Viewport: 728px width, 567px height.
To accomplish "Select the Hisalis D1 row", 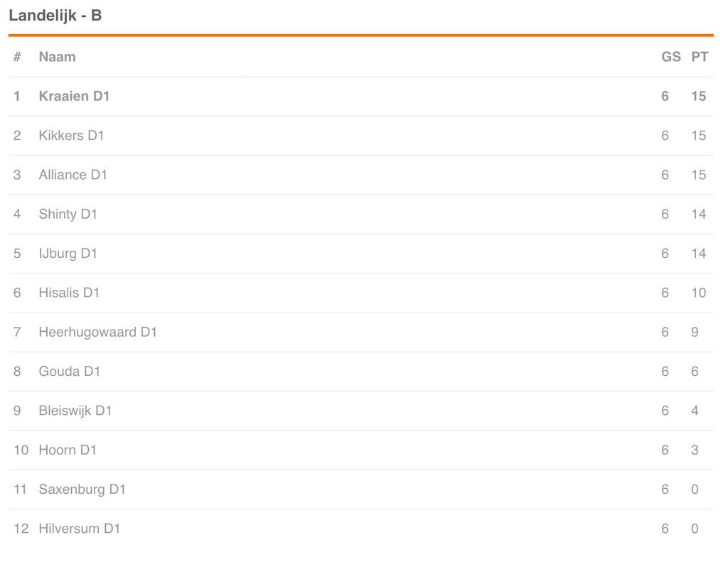I will point(69,293).
